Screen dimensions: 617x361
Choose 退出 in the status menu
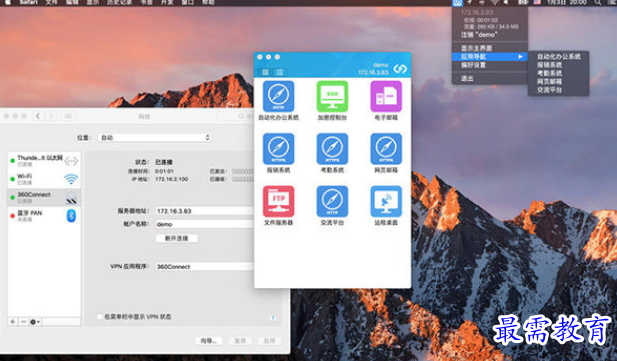(x=467, y=78)
